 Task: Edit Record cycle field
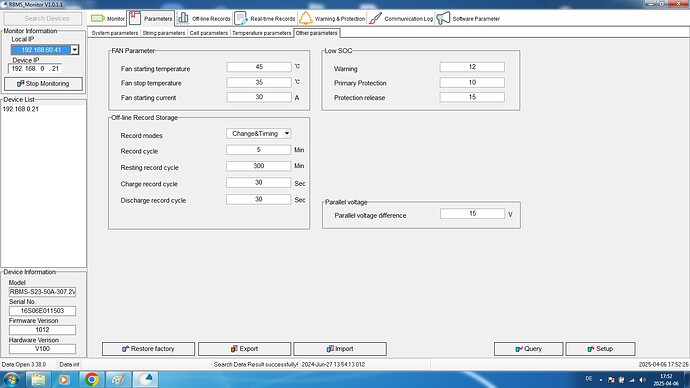click(x=258, y=150)
